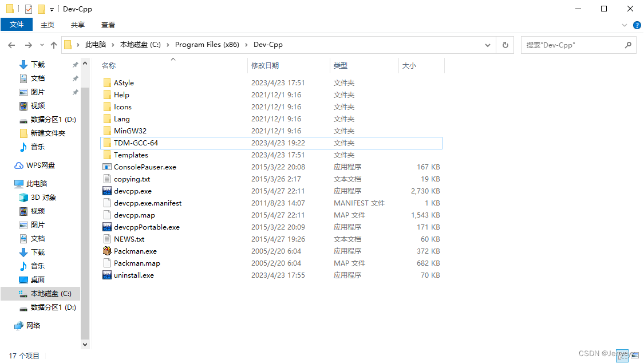Go forward with the Forward arrow

(x=29, y=45)
